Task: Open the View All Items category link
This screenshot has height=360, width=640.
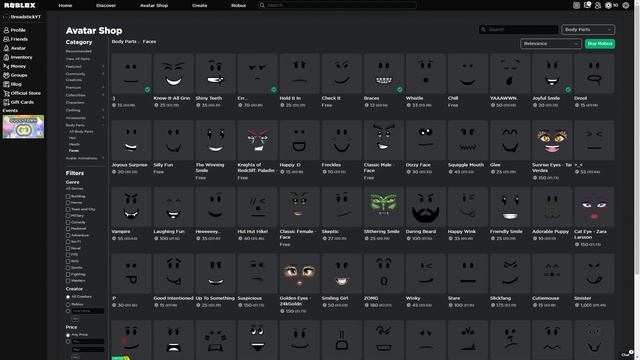Action: click(78, 59)
